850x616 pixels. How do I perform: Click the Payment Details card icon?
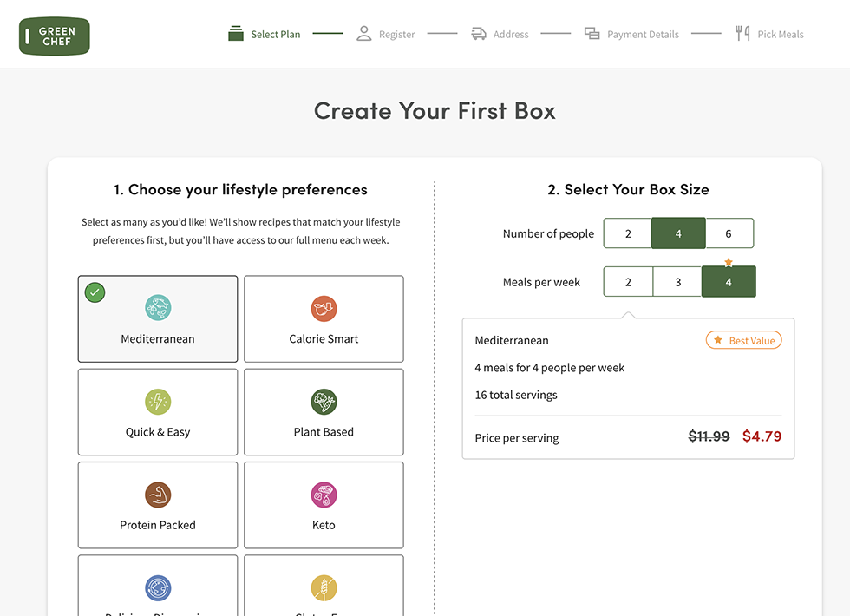(592, 34)
